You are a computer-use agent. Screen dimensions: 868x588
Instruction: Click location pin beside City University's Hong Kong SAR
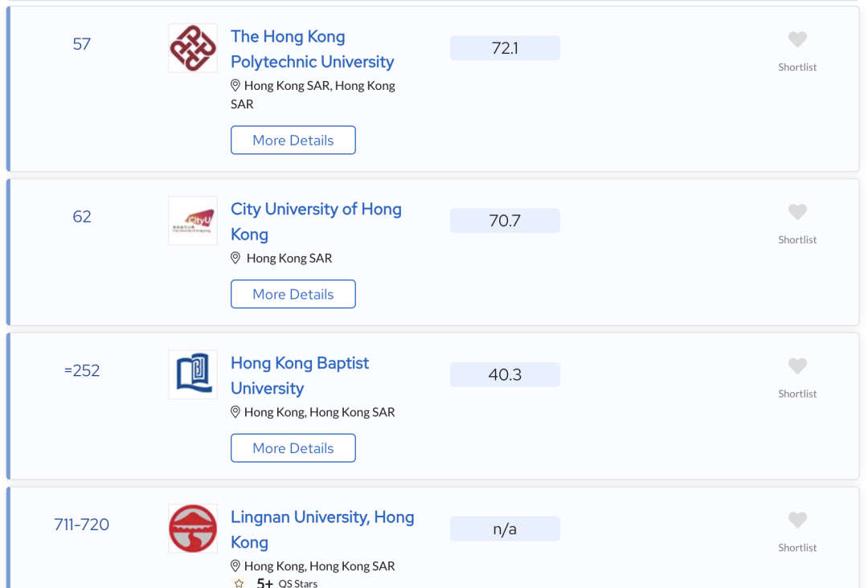coord(235,258)
